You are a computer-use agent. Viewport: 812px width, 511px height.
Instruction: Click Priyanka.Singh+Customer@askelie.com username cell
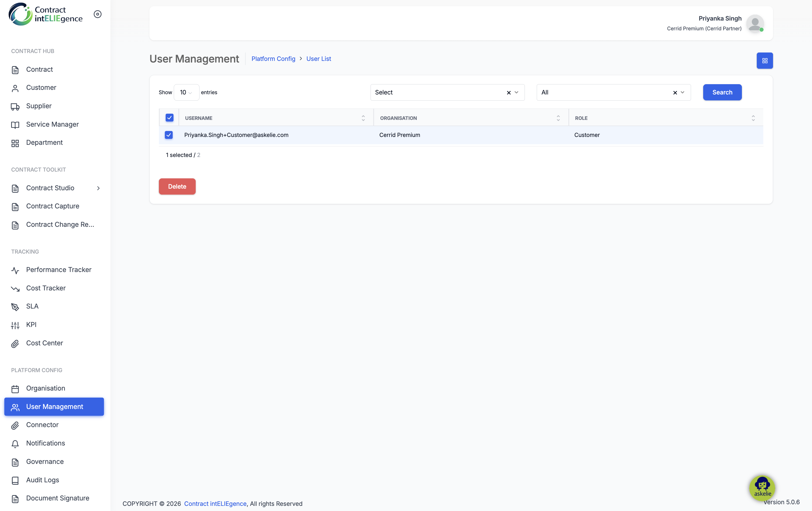coord(236,135)
